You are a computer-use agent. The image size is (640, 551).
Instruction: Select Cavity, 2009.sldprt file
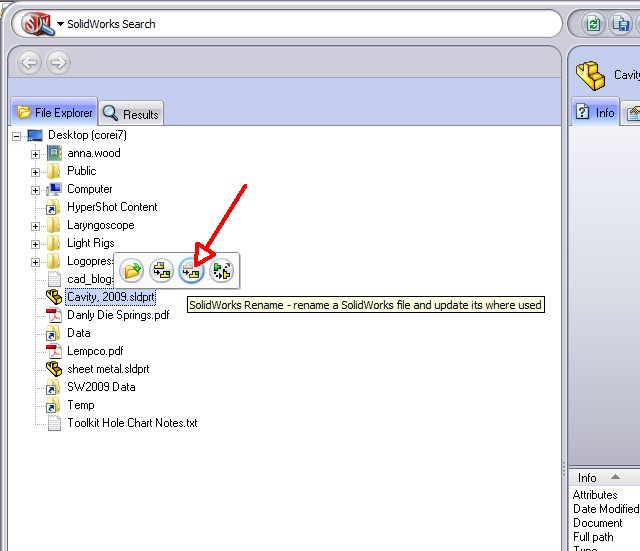point(111,297)
